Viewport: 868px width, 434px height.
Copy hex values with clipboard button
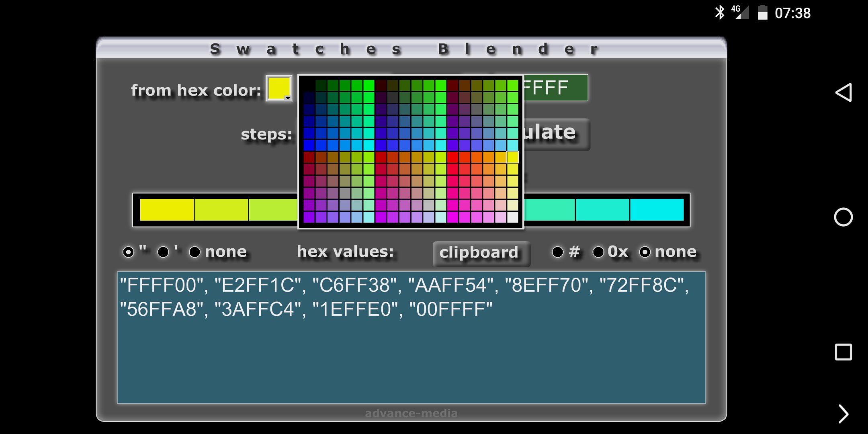click(481, 253)
